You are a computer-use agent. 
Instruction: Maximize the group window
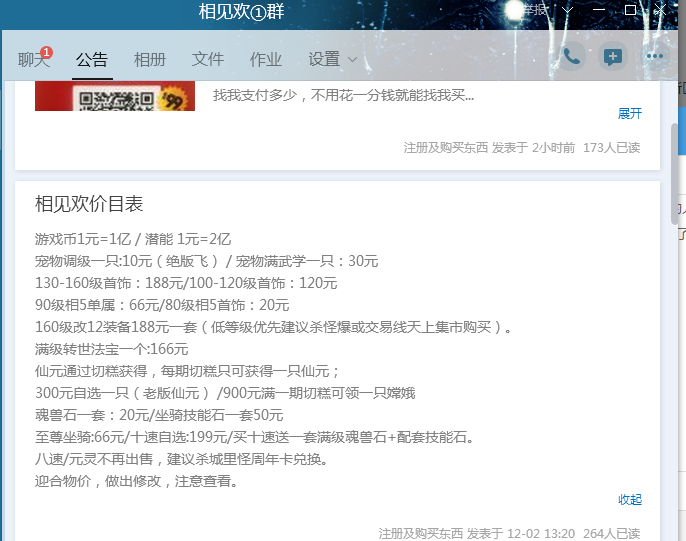631,10
